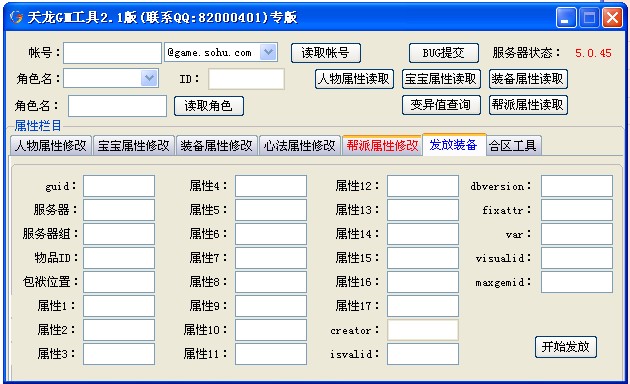Viewport: 630px width, 384px height.
Task: Expand the 角色名 combo box arrow
Action: click(149, 78)
